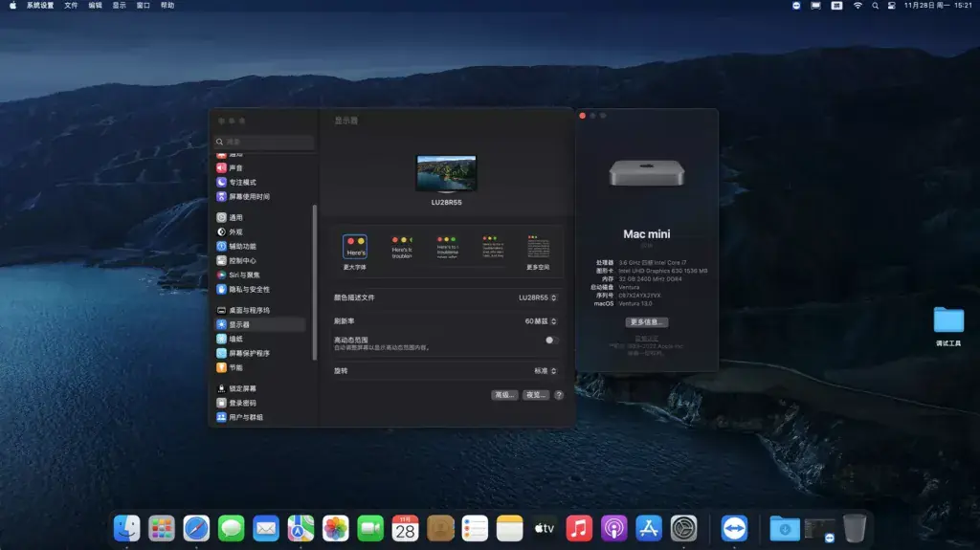Open the 系统设置 (System Settings) menu
The width and height of the screenshot is (980, 550).
[x=40, y=6]
